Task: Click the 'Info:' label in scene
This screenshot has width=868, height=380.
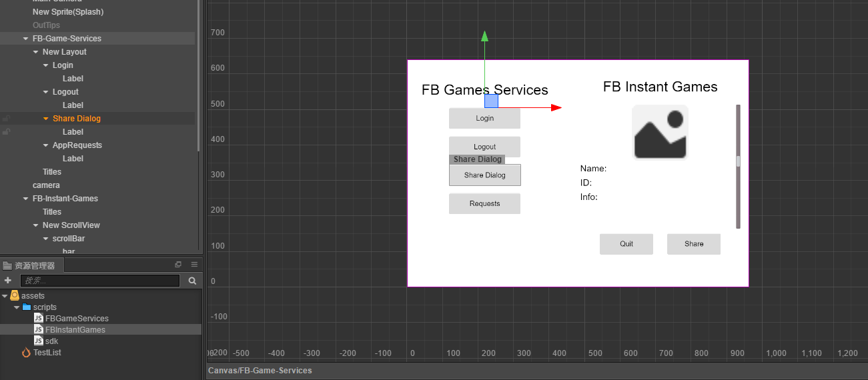Action: tap(589, 197)
